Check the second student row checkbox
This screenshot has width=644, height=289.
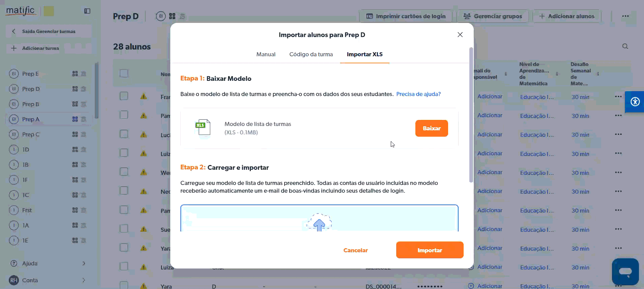[x=124, y=115]
